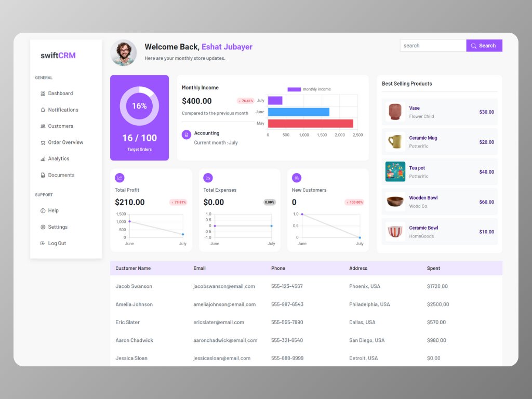Click the Order Overview cart icon

point(43,142)
